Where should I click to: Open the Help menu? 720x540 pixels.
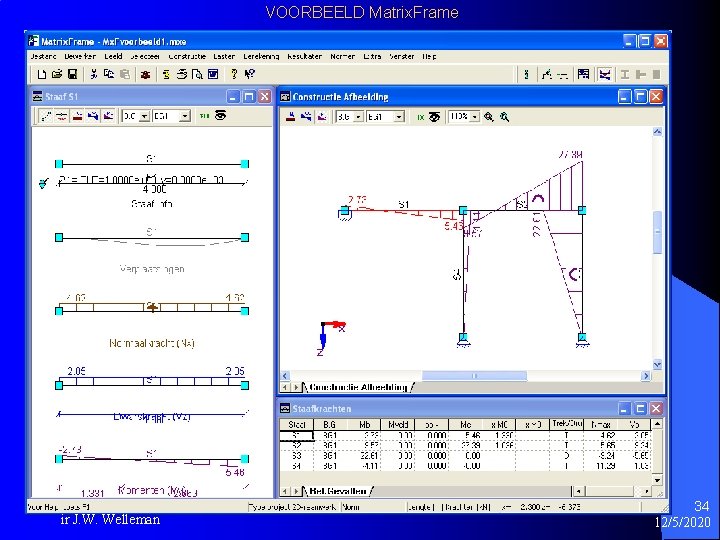coord(429,56)
